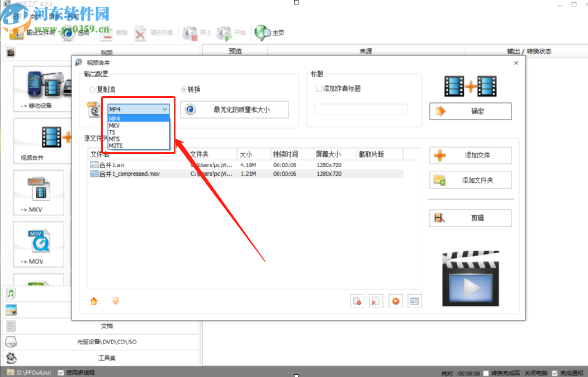The width and height of the screenshot is (588, 377).
Task: Click the 添加文件 add file button
Action: click(470, 155)
